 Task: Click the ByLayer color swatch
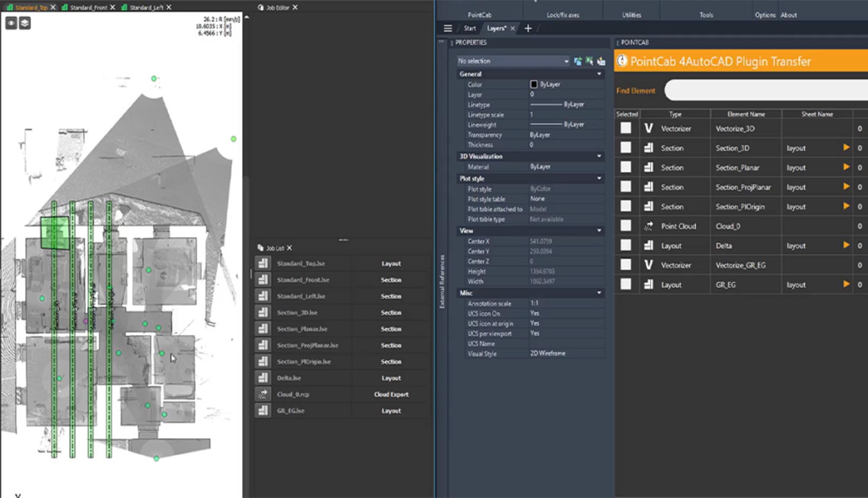(x=534, y=84)
